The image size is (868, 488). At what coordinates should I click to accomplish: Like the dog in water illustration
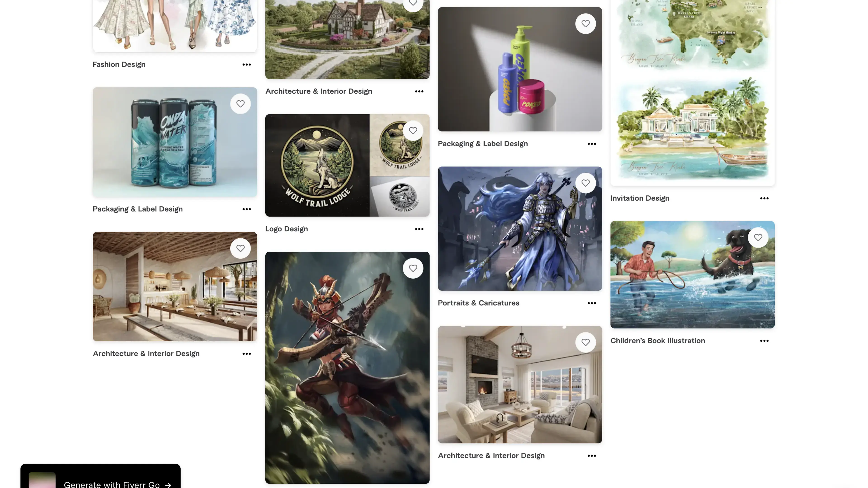tap(758, 237)
